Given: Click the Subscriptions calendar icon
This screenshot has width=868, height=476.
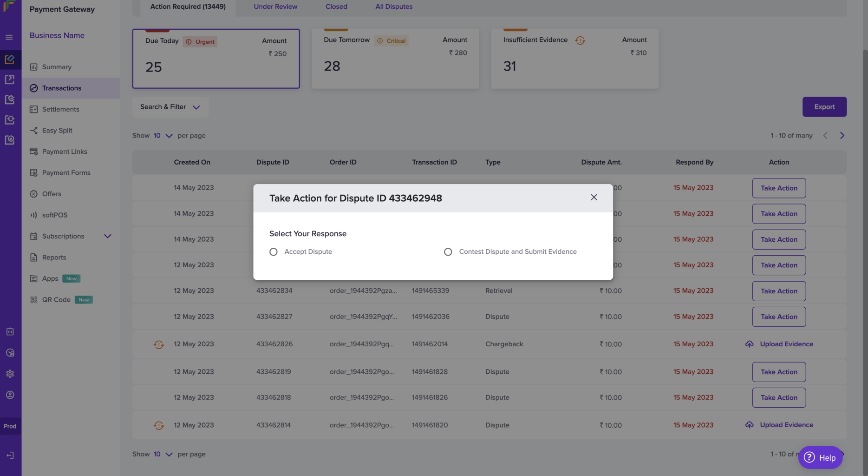Looking at the screenshot, I should 33,236.
